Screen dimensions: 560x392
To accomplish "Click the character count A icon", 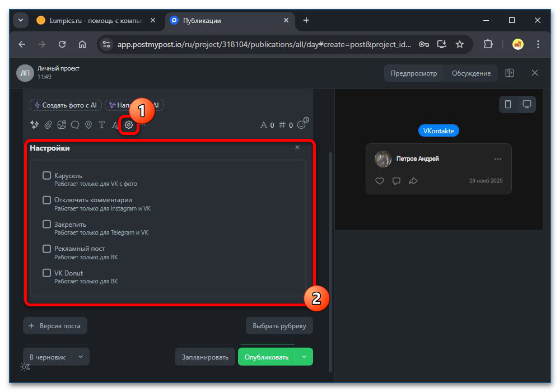I will tap(264, 125).
